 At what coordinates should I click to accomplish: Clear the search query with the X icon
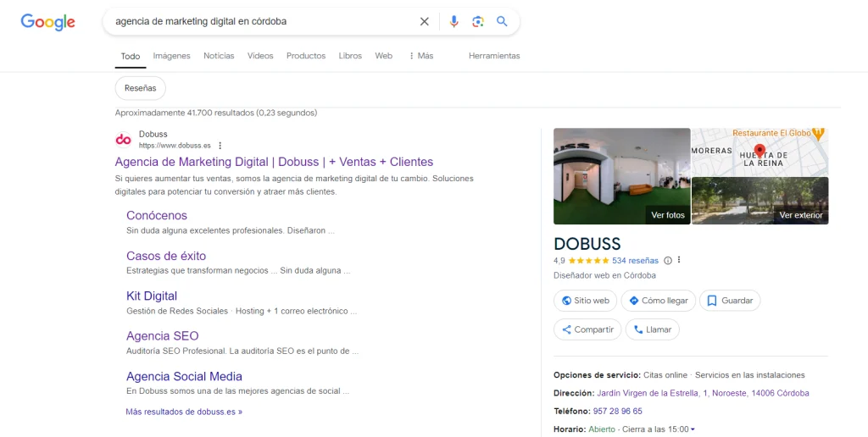coord(424,21)
